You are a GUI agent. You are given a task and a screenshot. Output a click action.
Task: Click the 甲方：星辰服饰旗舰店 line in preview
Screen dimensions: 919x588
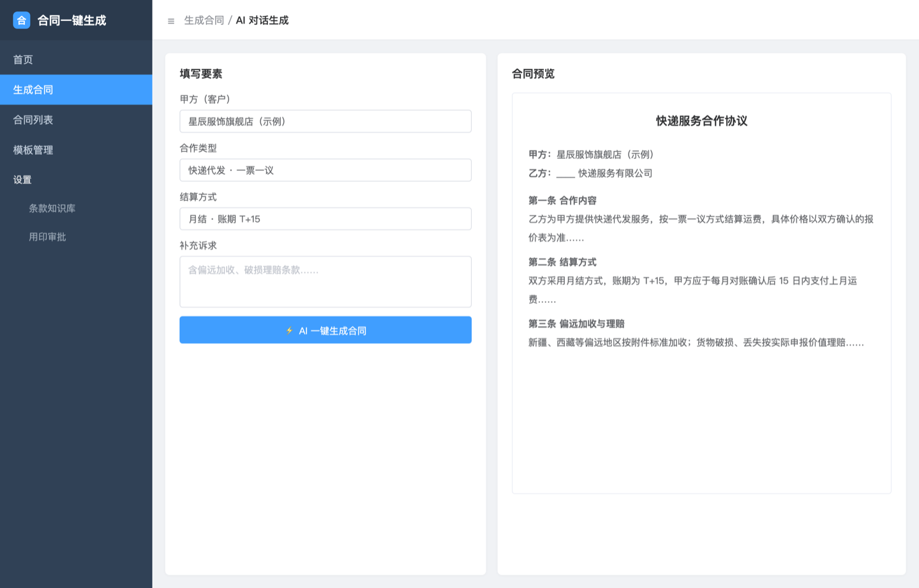click(x=591, y=154)
